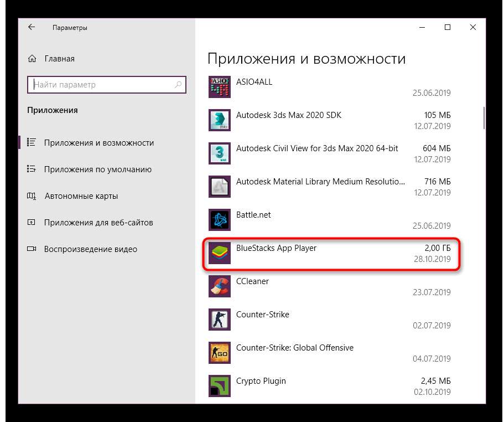Screen dimensions: 504x422
Task: Click the Counter-Strike soldier icon
Action: pyautogui.click(x=219, y=320)
